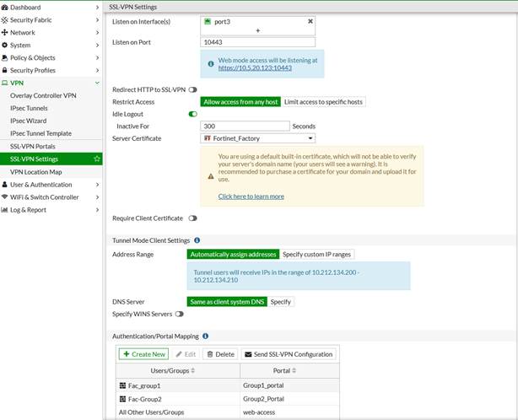Remove port3 using the X icon
The image size is (518, 420).
[310, 21]
